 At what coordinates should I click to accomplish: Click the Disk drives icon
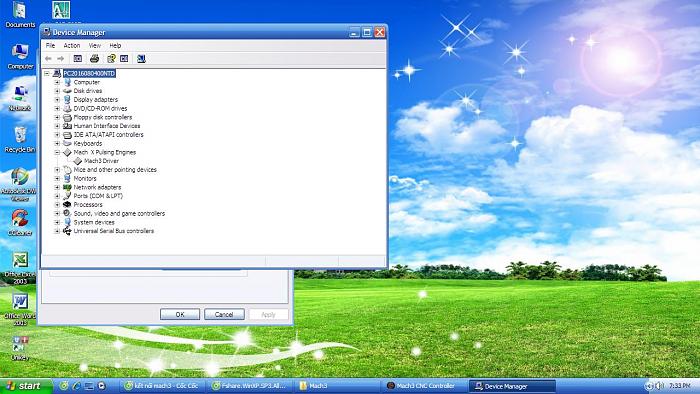(67, 91)
